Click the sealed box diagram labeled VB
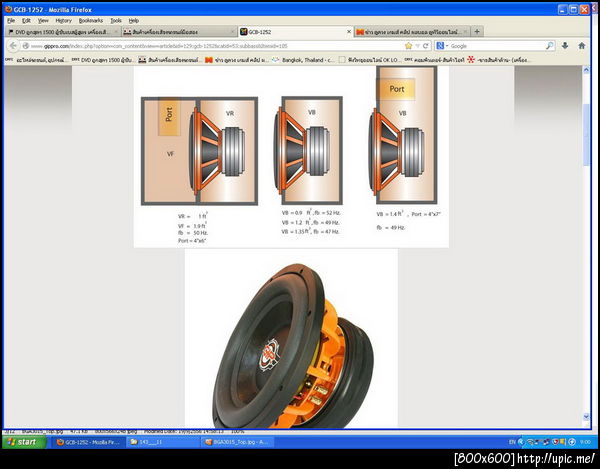Viewport: 600px width, 469px height. click(x=308, y=150)
